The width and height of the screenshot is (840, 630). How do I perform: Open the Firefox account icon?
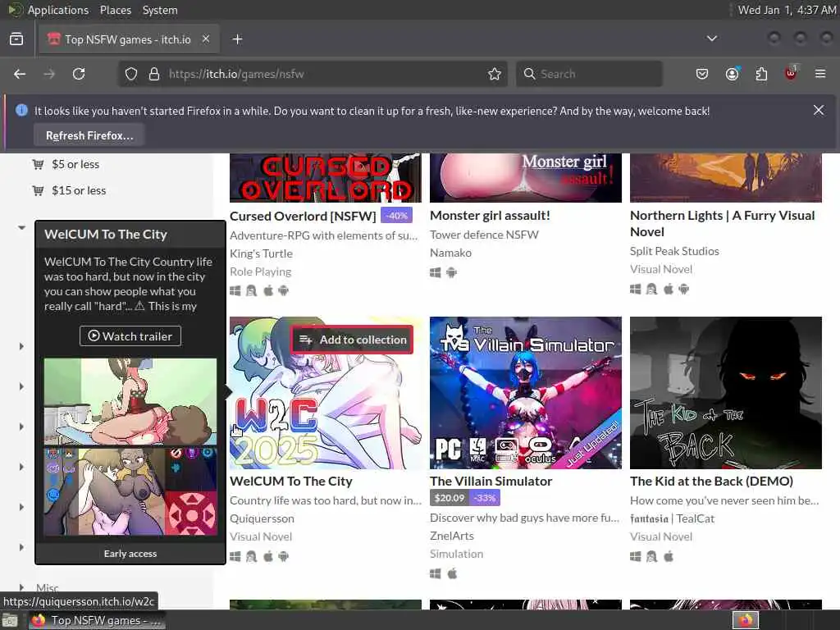(x=732, y=74)
